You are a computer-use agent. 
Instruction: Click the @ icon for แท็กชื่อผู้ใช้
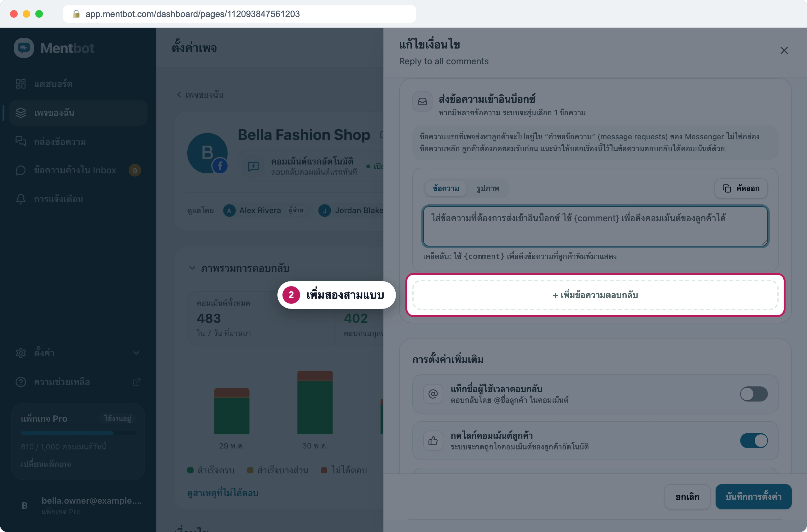433,394
